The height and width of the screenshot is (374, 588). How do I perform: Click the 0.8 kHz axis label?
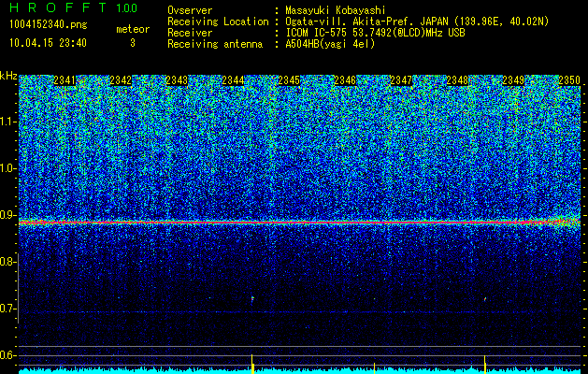[x=8, y=262]
